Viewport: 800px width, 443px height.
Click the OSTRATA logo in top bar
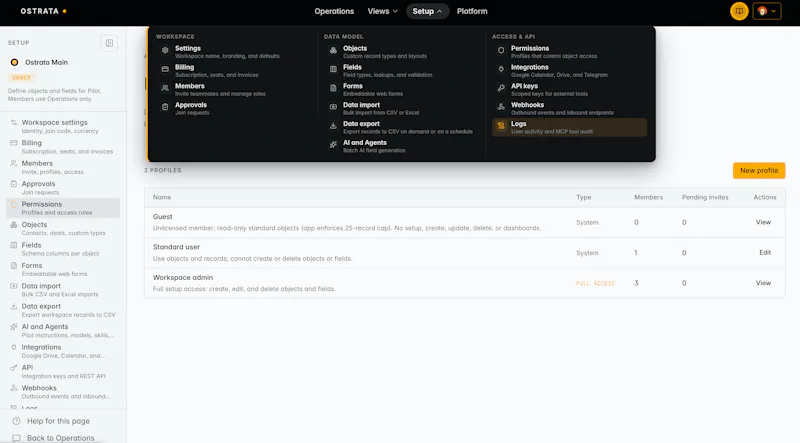point(43,11)
